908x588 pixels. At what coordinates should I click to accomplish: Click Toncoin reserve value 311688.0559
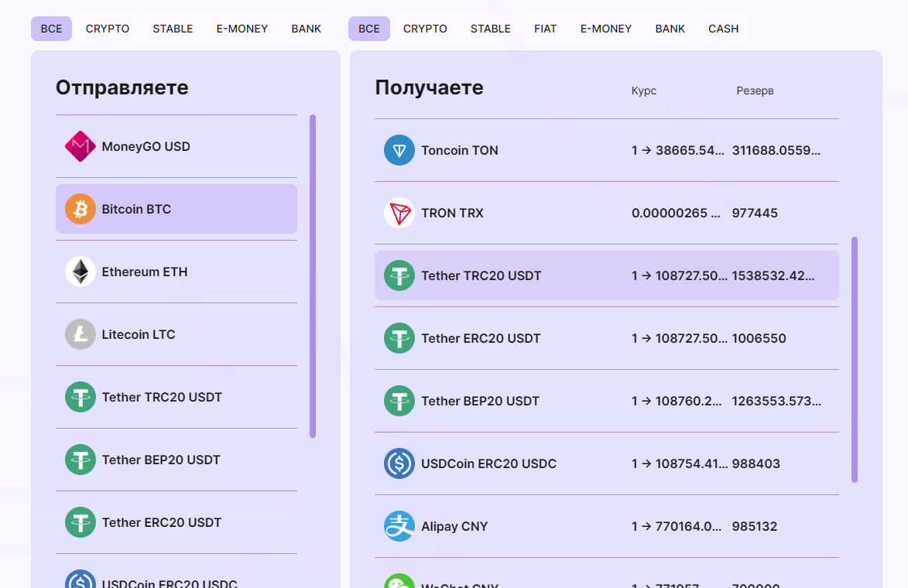coord(776,150)
